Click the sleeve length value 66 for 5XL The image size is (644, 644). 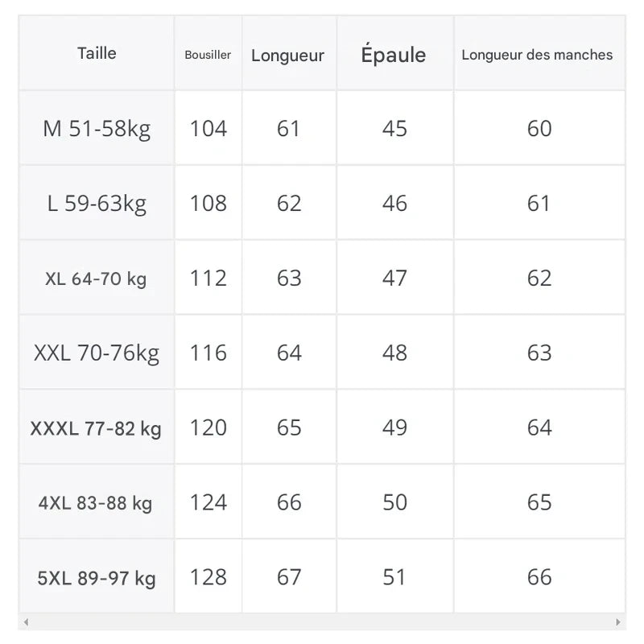(539, 578)
